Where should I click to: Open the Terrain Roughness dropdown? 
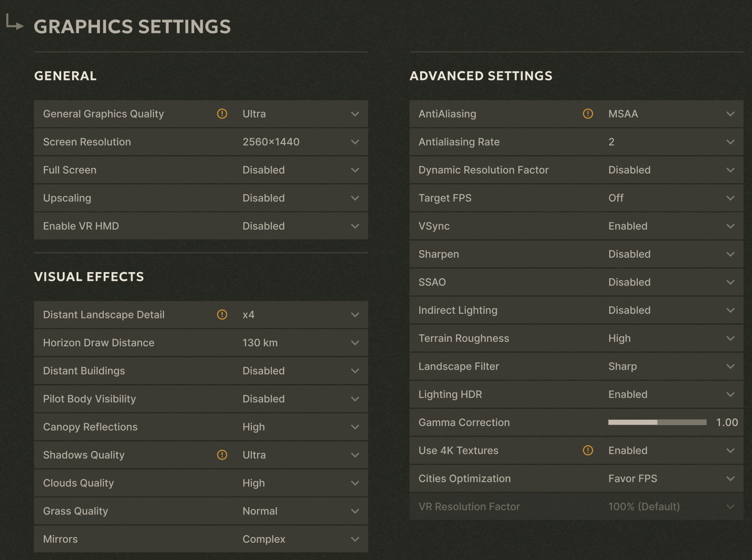coord(672,339)
